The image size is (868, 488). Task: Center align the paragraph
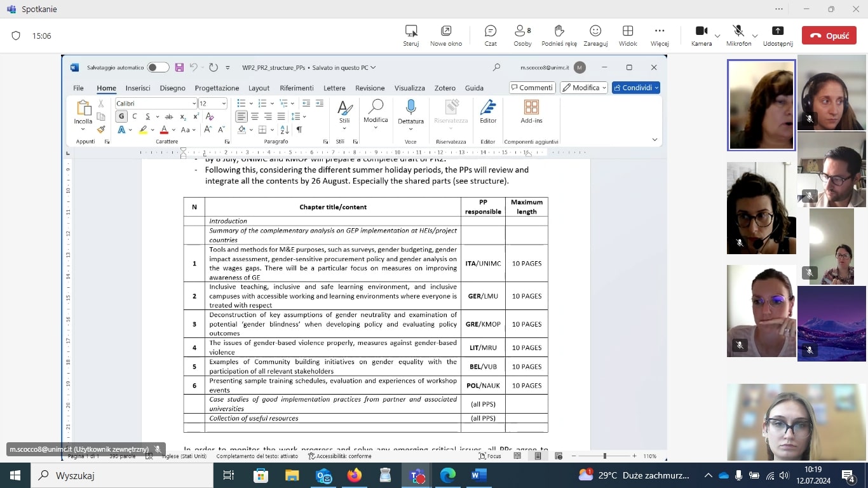point(255,116)
